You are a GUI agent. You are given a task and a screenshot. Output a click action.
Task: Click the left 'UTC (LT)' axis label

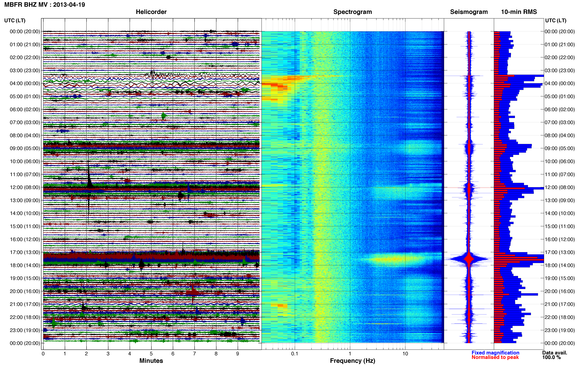15,20
